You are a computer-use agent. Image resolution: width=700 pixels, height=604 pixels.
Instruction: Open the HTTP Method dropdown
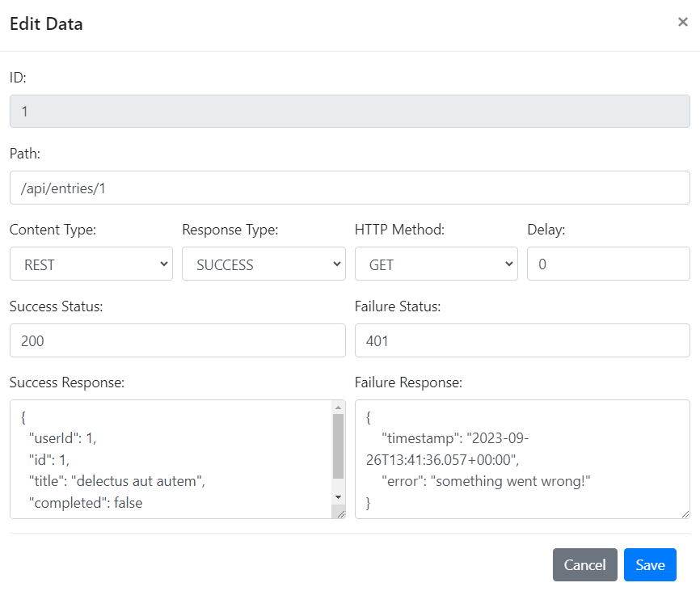436,264
